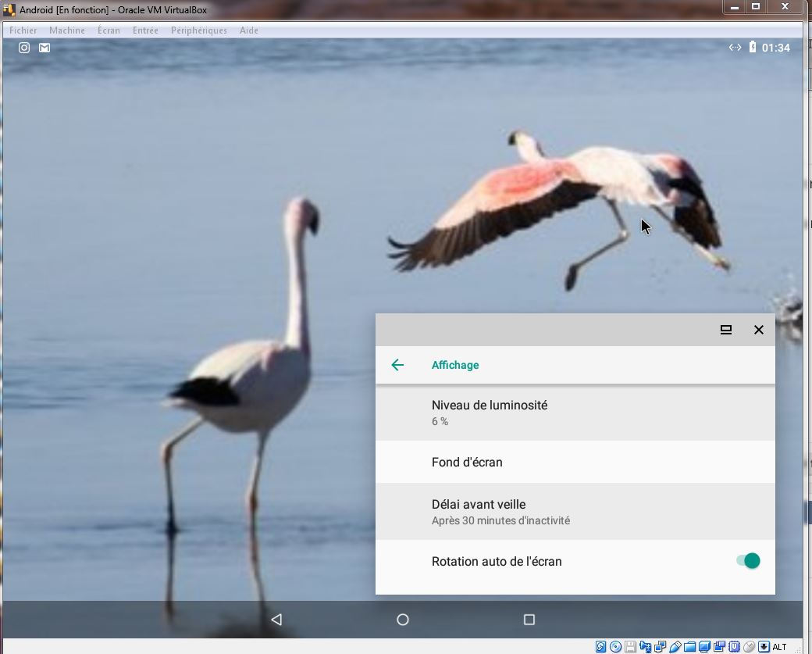Maximize the VirtualBox window
Screen dimensions: 812x654
pos(756,7)
